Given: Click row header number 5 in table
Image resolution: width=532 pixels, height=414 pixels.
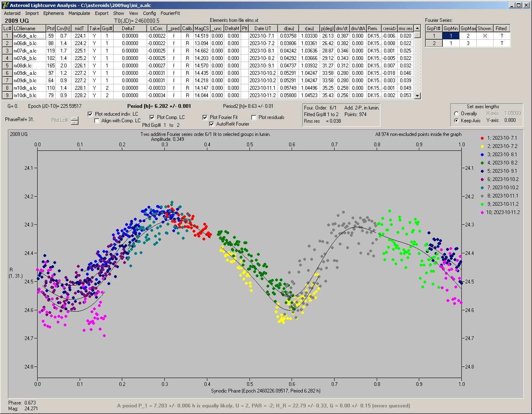Looking at the screenshot, I should (x=7, y=66).
